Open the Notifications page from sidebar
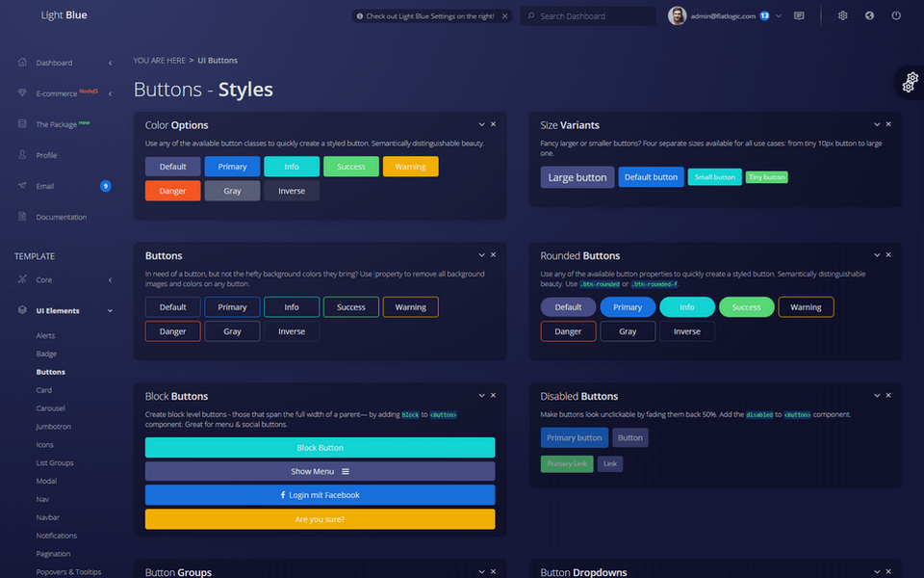The width and height of the screenshot is (924, 578). (56, 536)
